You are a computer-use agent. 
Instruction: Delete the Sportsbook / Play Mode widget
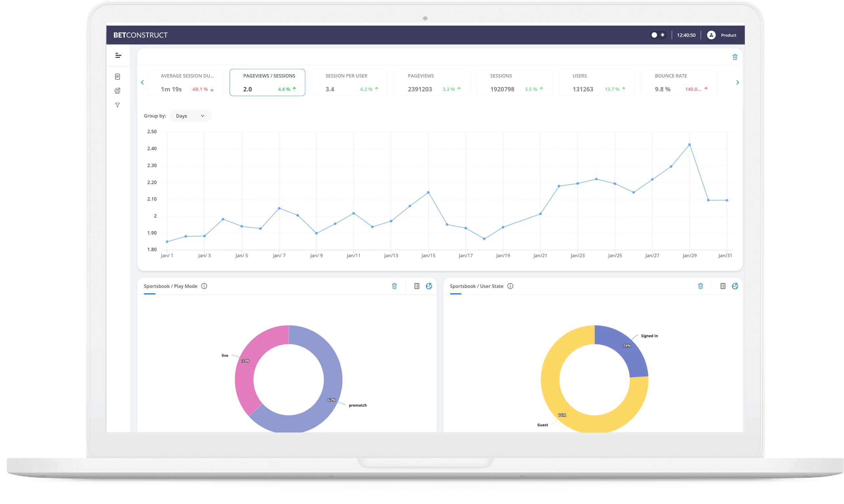pyautogui.click(x=394, y=286)
